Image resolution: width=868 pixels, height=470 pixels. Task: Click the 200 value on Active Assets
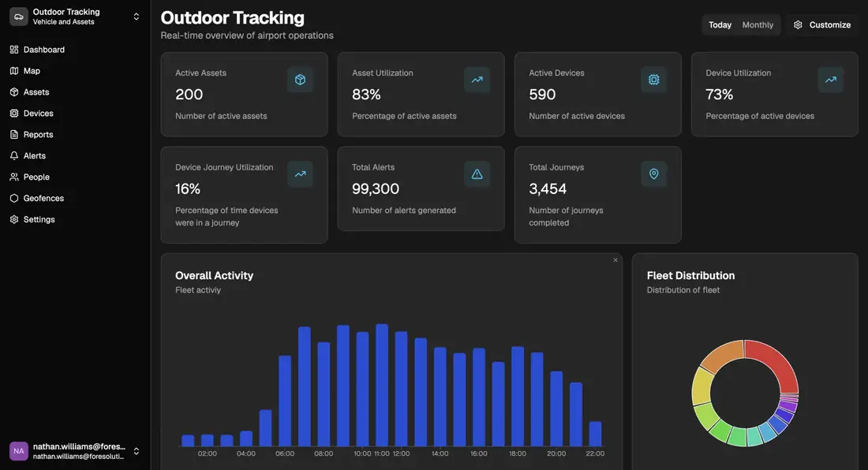click(189, 95)
